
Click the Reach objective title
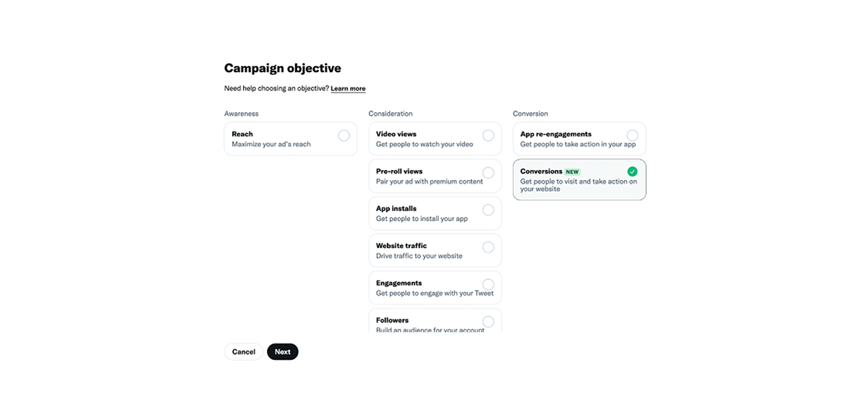click(x=242, y=134)
